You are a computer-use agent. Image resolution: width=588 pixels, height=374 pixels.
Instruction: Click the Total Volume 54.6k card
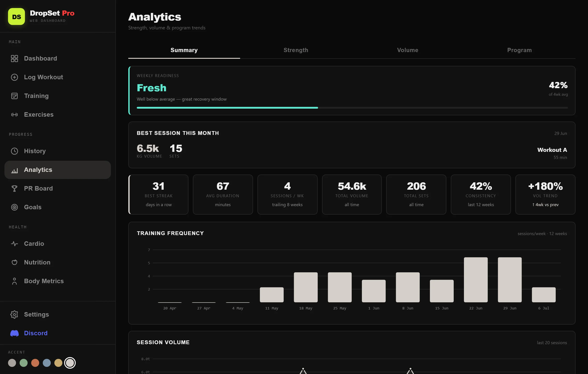tap(352, 195)
